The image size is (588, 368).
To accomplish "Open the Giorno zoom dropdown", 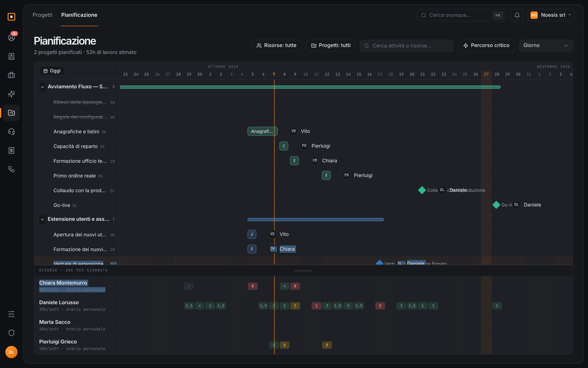I will pyautogui.click(x=546, y=46).
